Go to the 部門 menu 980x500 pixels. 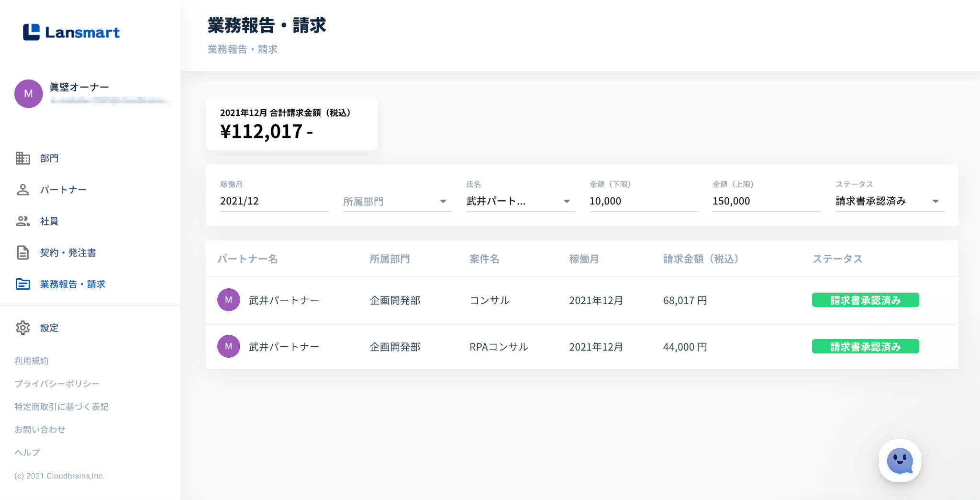pyautogui.click(x=49, y=158)
